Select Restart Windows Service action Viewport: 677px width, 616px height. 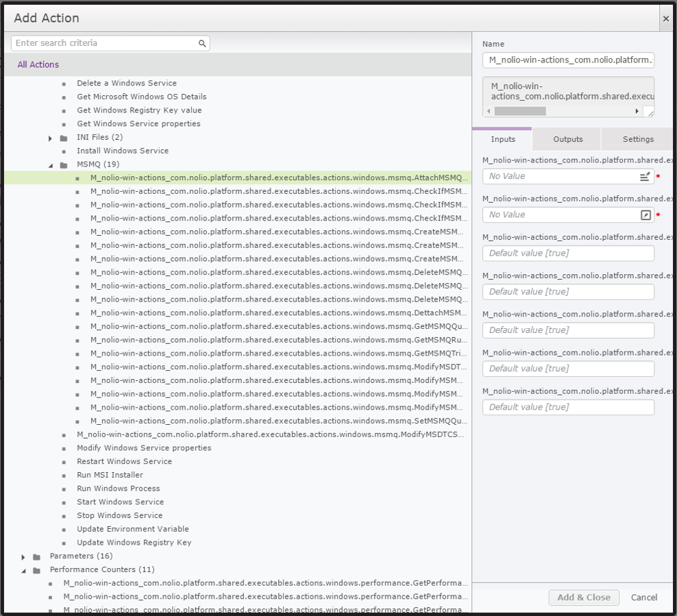coord(124,461)
